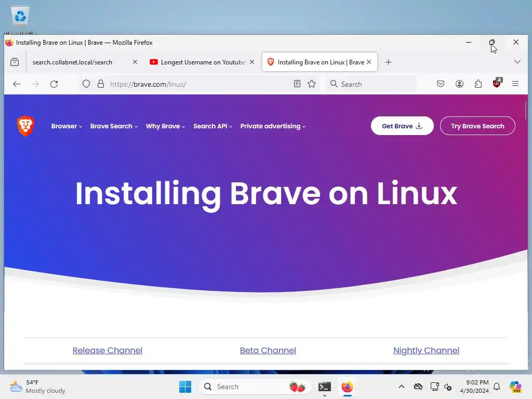
Task: Open the weather widget showing 54°F
Action: pos(37,387)
